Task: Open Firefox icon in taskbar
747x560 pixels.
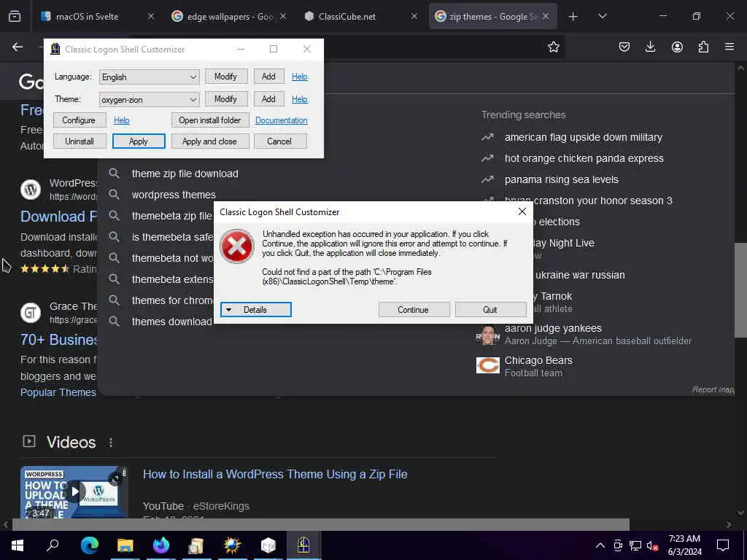Action: [161, 545]
